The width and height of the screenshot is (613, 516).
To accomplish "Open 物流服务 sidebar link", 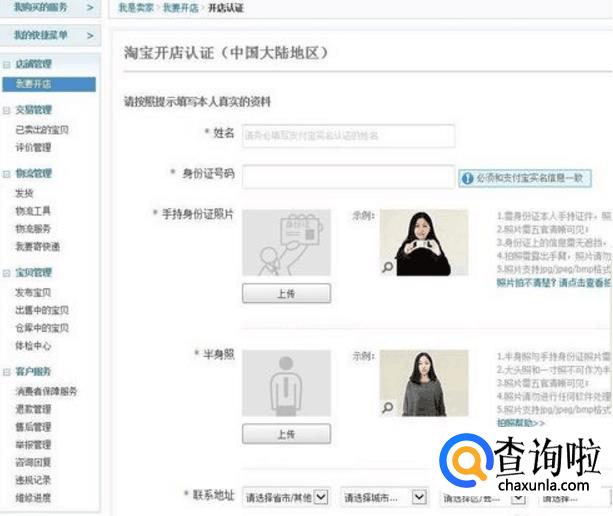I will tap(33, 229).
